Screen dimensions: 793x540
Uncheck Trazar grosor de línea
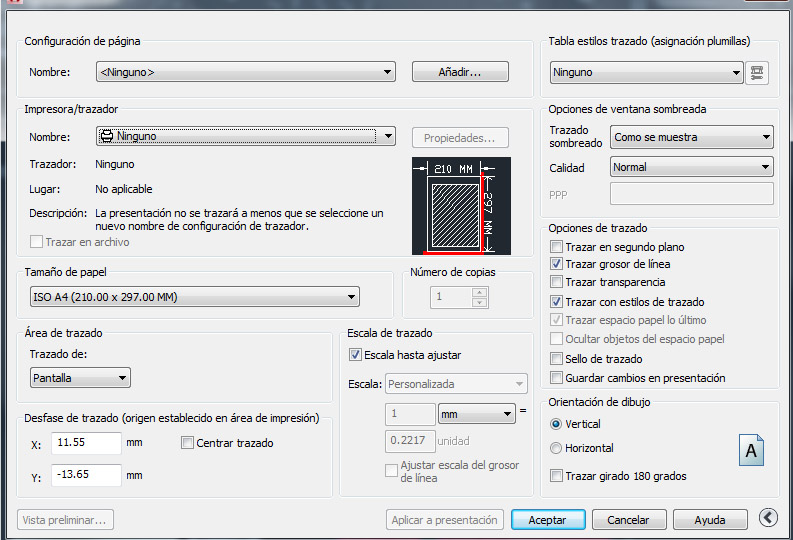[x=556, y=264]
